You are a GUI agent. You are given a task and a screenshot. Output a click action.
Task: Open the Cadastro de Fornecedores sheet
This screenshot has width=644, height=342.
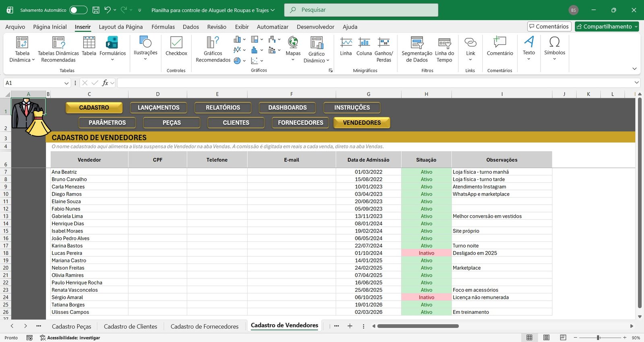pos(204,326)
